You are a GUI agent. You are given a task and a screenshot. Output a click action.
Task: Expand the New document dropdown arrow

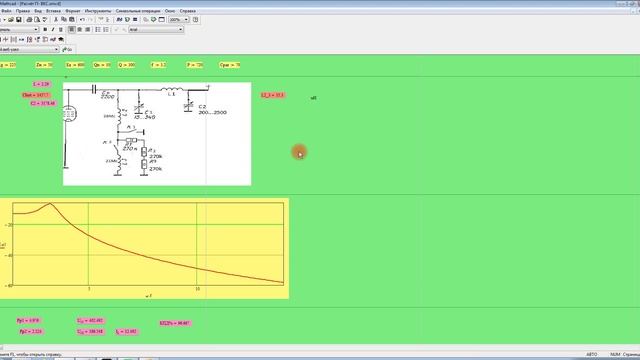4,20
